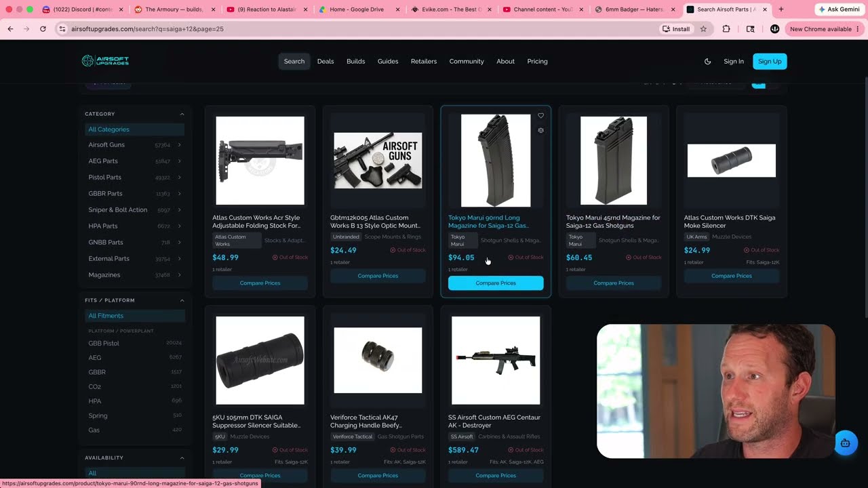This screenshot has width=868, height=488.
Task: Filter by GBBR platform
Action: pos(134,372)
